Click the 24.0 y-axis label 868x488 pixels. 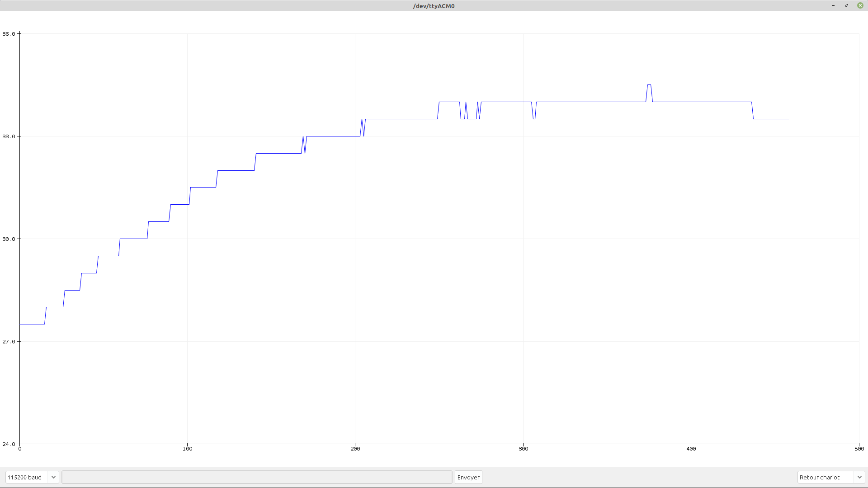pyautogui.click(x=9, y=444)
